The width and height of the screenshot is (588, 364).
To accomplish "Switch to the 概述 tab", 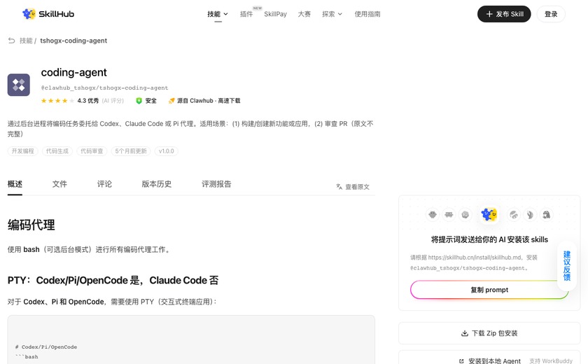I will click(15, 184).
